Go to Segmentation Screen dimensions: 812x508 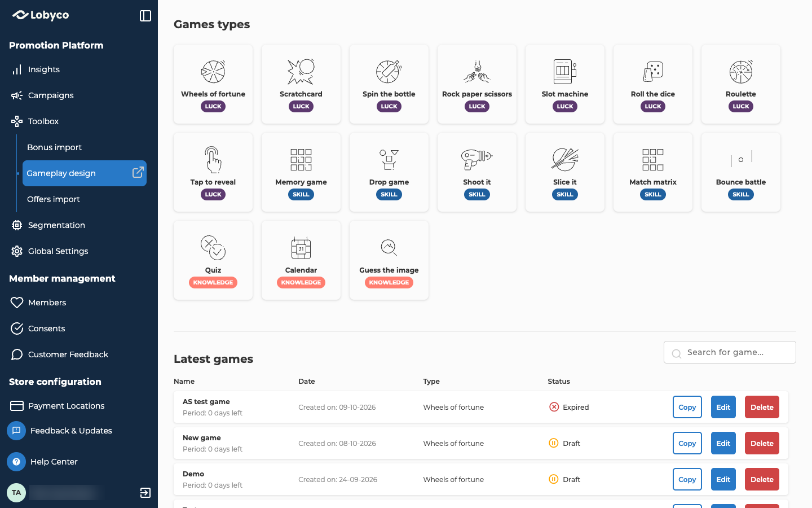click(56, 225)
